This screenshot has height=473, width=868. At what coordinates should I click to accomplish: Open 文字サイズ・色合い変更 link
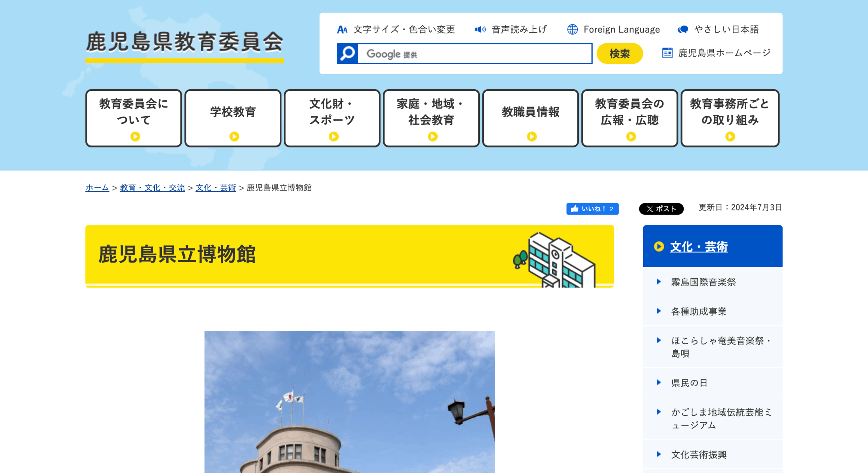pos(404,29)
